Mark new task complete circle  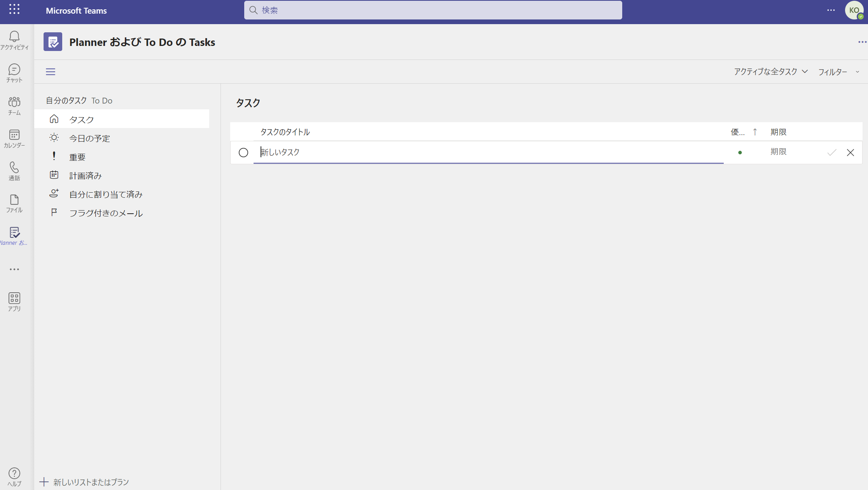tap(243, 153)
